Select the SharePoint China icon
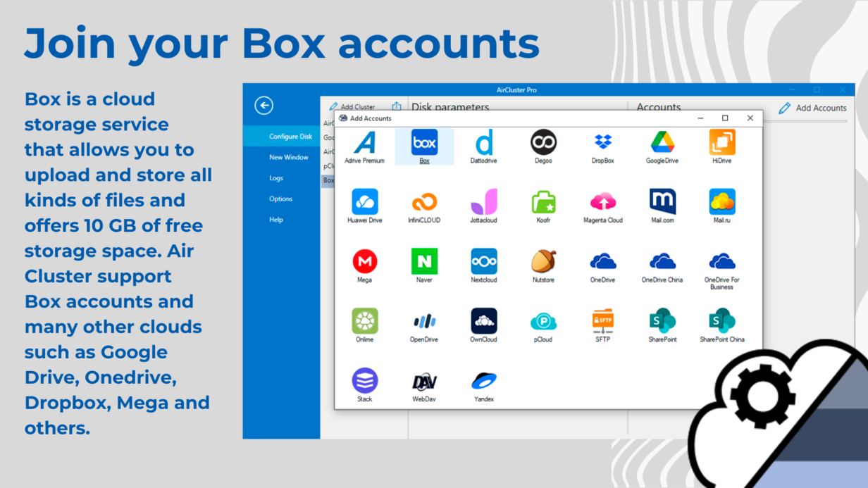 point(722,321)
